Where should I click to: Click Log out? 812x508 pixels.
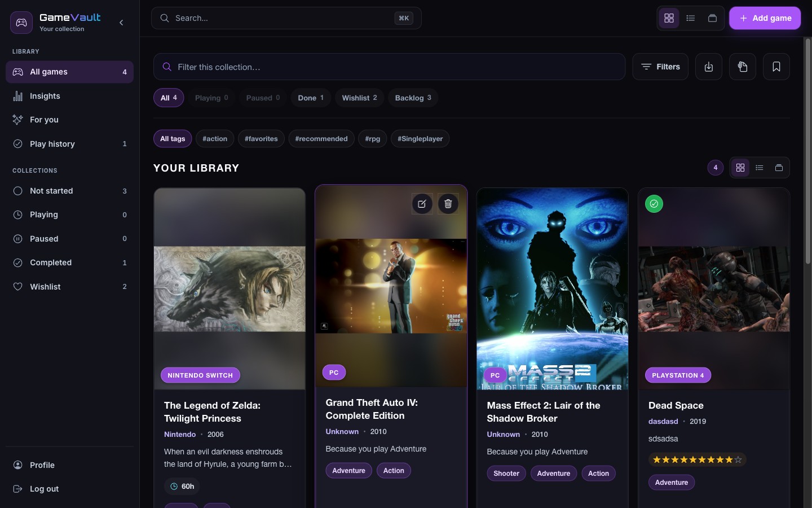coord(69,489)
